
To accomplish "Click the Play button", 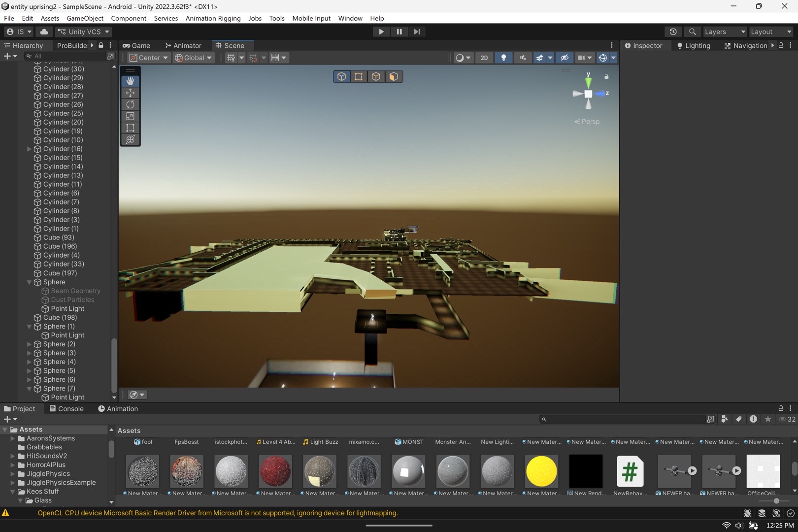I will [381, 32].
